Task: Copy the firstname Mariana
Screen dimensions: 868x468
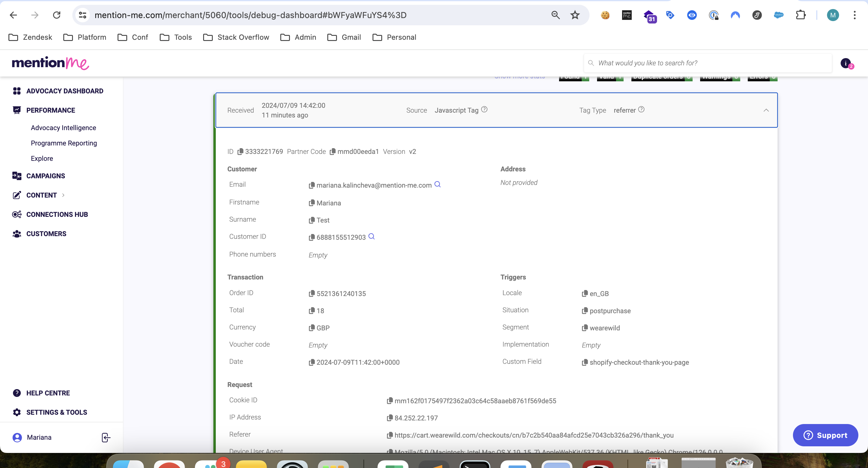Action: point(312,203)
